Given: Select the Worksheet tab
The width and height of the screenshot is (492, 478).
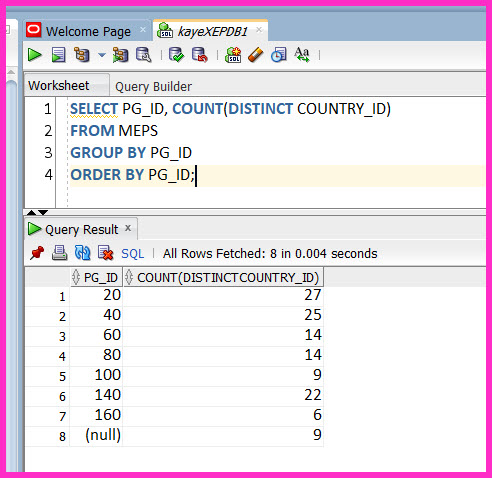Looking at the screenshot, I should point(59,86).
